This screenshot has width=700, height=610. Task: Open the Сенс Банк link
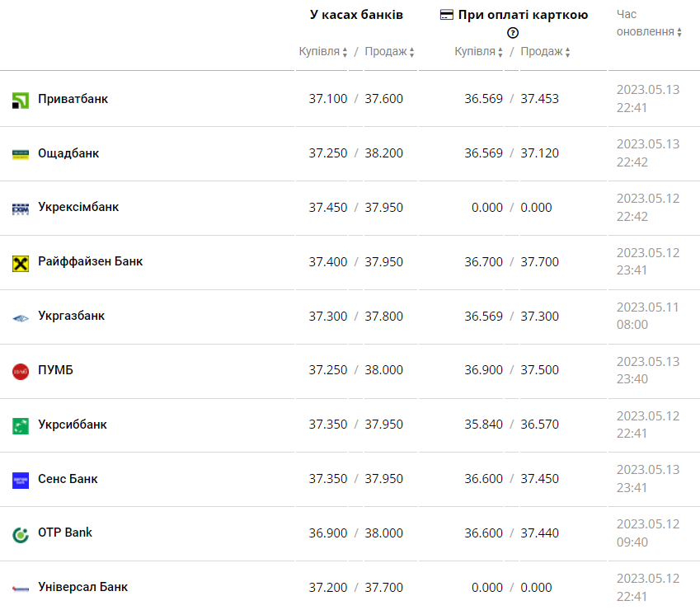coord(68,479)
